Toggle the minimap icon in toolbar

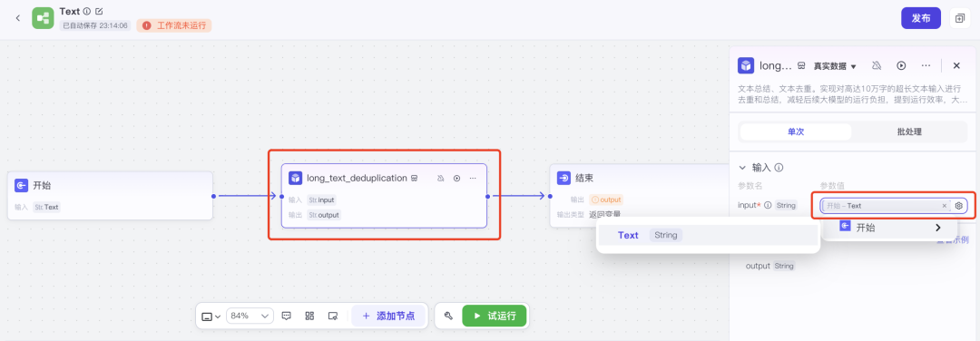click(333, 316)
